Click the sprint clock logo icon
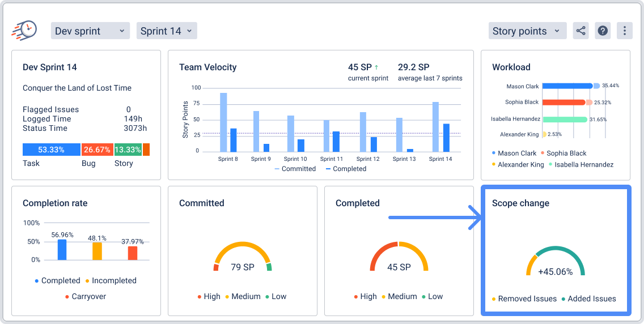This screenshot has height=324, width=644. (x=24, y=30)
